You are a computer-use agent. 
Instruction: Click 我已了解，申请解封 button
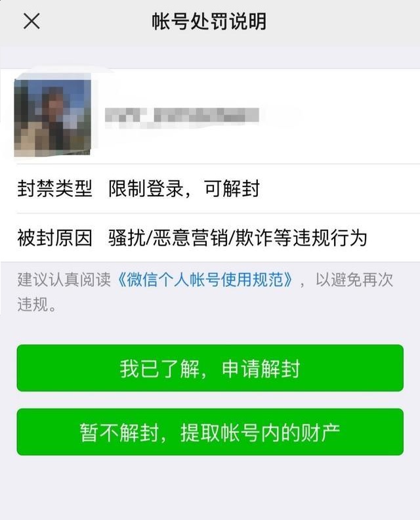coord(210,368)
